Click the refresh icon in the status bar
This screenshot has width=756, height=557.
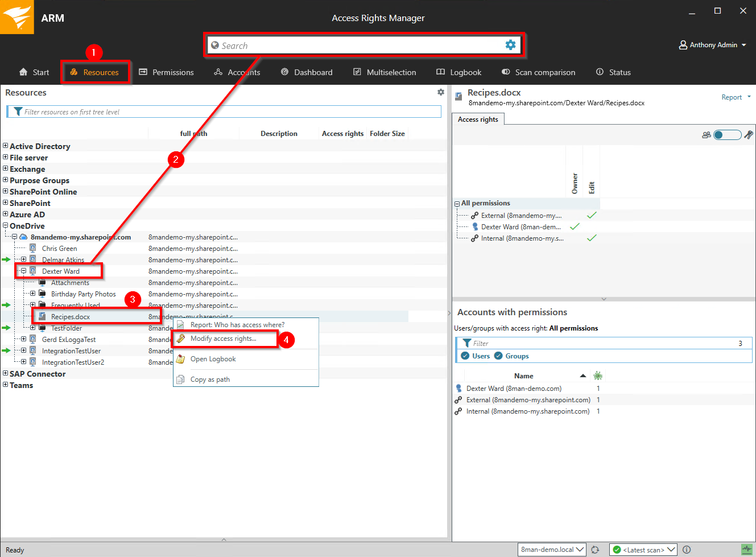pos(595,550)
